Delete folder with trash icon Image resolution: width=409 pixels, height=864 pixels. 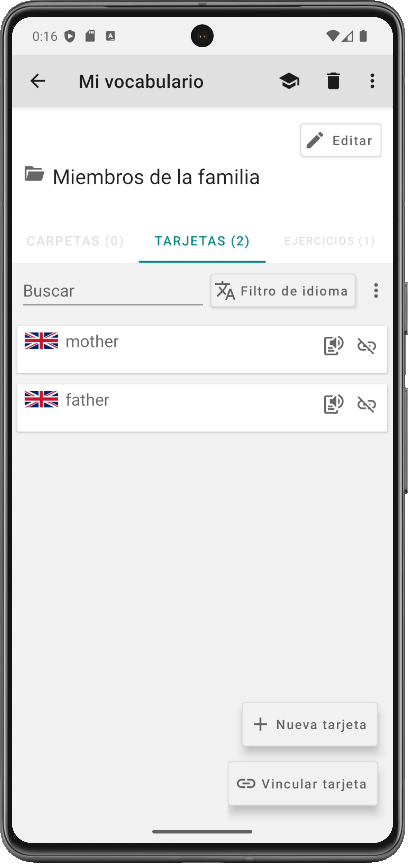click(333, 82)
